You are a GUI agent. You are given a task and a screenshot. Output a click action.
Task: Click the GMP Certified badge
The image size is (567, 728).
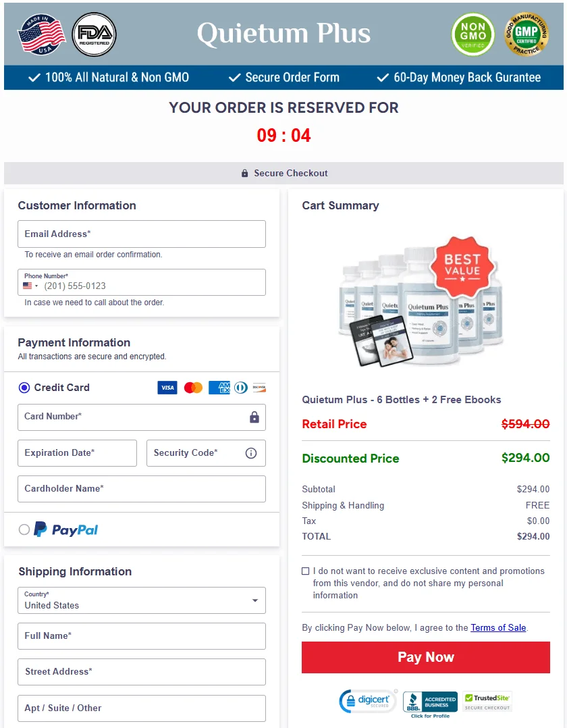click(527, 34)
